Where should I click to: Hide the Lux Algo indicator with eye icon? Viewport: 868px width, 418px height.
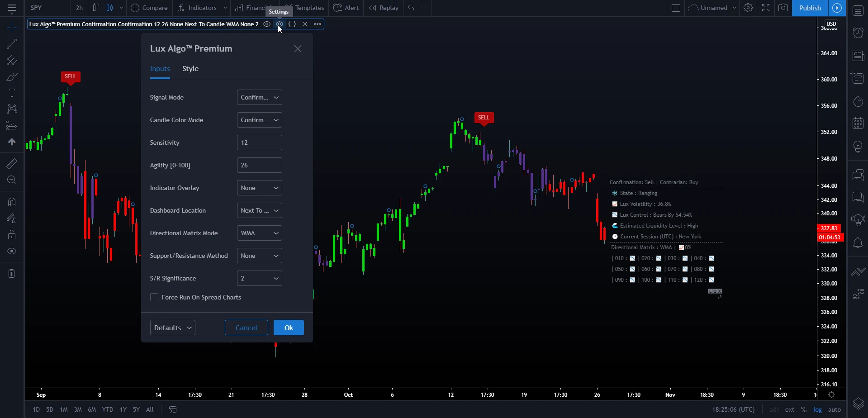click(267, 24)
